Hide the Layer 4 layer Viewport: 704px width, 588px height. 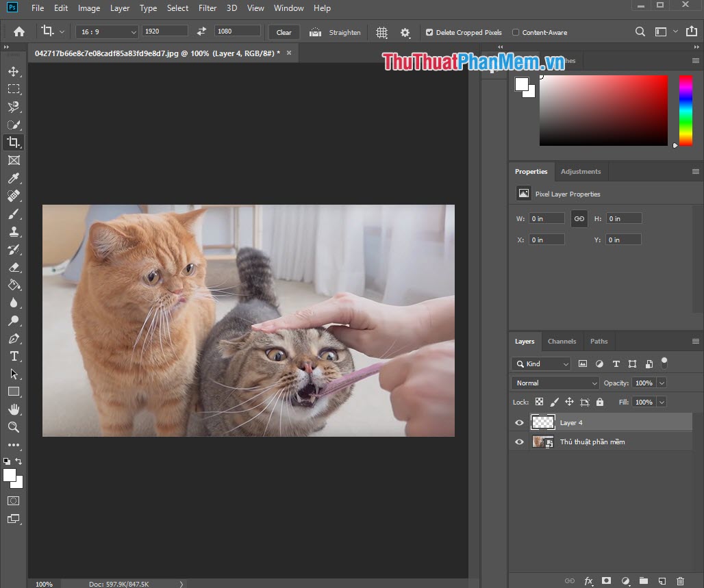(519, 422)
